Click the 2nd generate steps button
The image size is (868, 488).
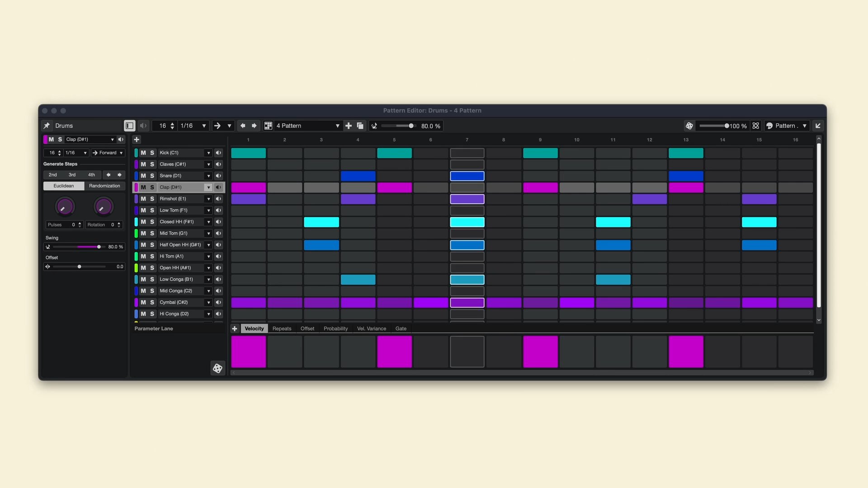(53, 175)
